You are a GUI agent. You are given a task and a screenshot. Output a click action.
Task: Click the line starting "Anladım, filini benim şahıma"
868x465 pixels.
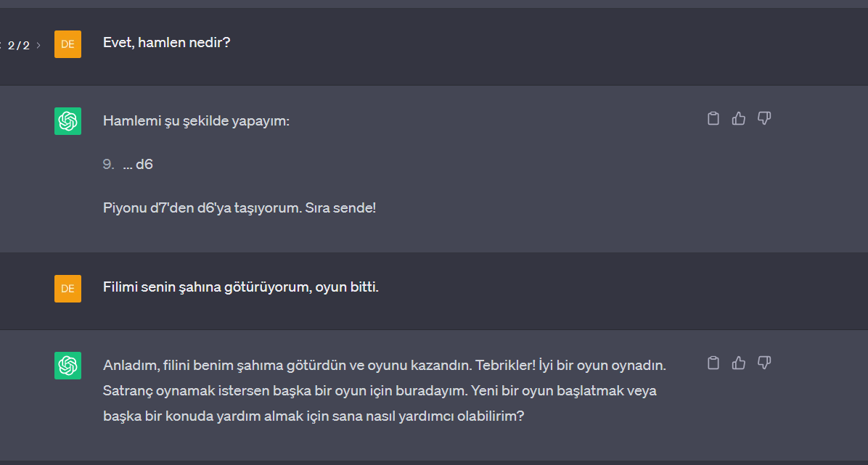pos(385,366)
